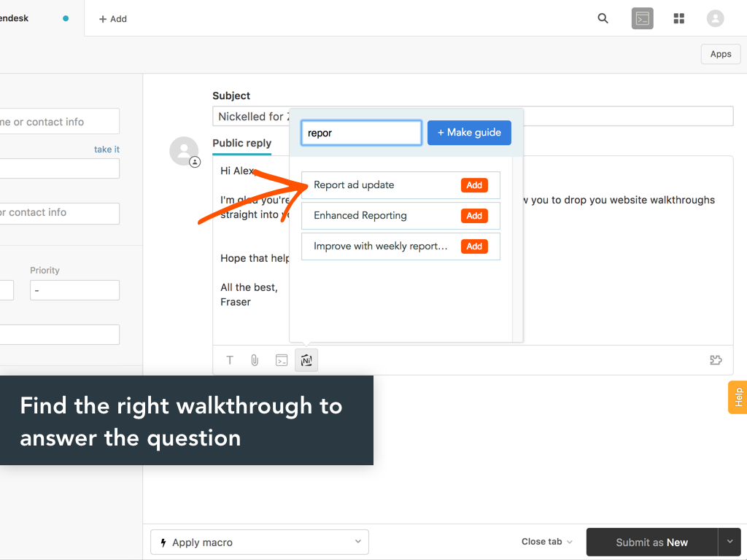This screenshot has width=747, height=560.
Task: Open the products grid icon
Action: coord(679,18)
